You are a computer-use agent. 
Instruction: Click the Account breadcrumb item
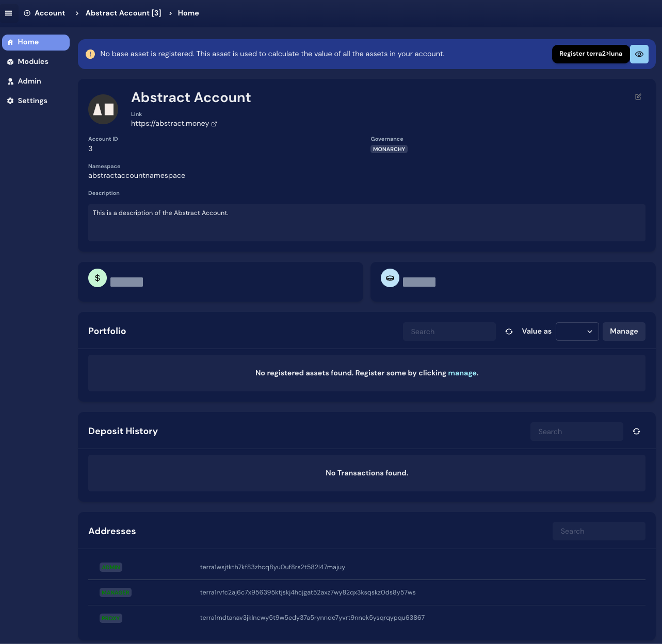45,13
